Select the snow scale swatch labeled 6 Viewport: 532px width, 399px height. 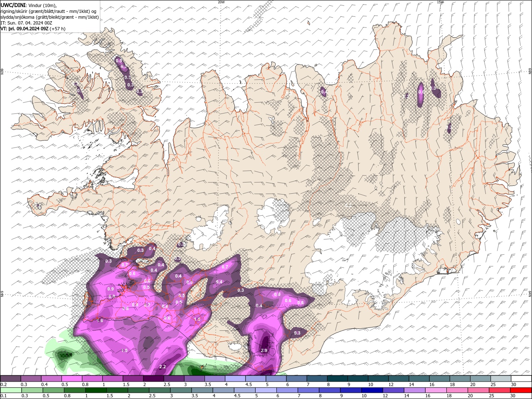pos(296,379)
